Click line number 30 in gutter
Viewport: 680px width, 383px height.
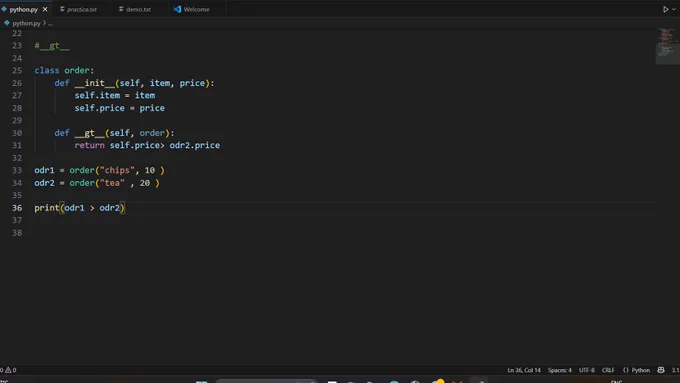click(17, 133)
